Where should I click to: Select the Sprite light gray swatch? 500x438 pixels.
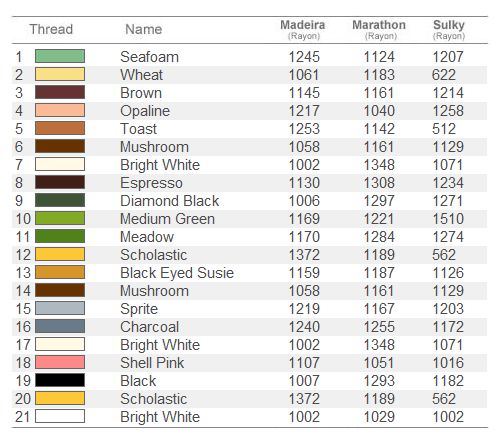(x=60, y=308)
